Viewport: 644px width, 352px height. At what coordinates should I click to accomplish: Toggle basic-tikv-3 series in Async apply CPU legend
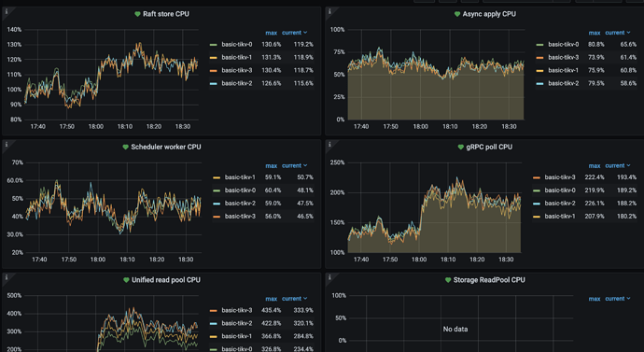[564, 58]
